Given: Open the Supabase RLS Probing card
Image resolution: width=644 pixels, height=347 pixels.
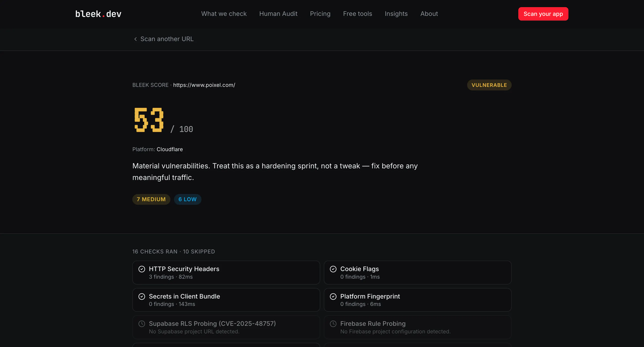Looking at the screenshot, I should 226,327.
